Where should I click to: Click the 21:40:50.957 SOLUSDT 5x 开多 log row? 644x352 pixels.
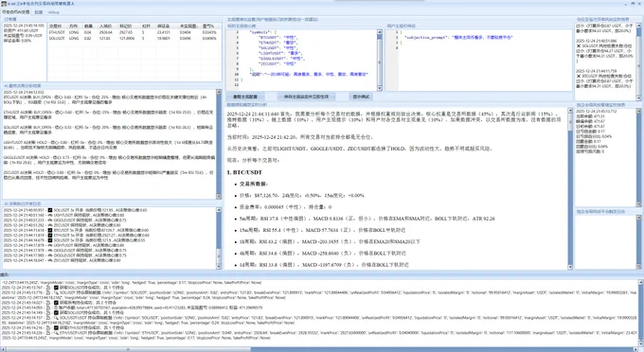(x=75, y=210)
